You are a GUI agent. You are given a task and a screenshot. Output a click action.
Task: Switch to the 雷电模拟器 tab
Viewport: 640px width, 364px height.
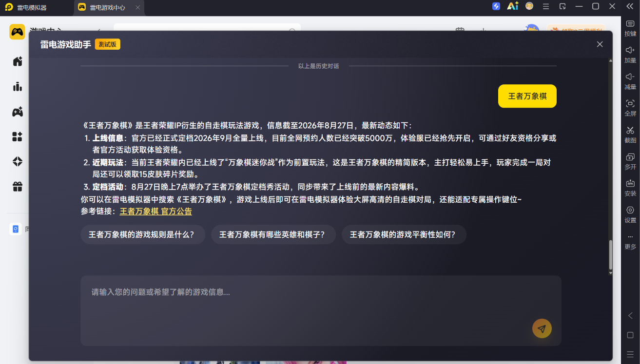[x=32, y=8]
